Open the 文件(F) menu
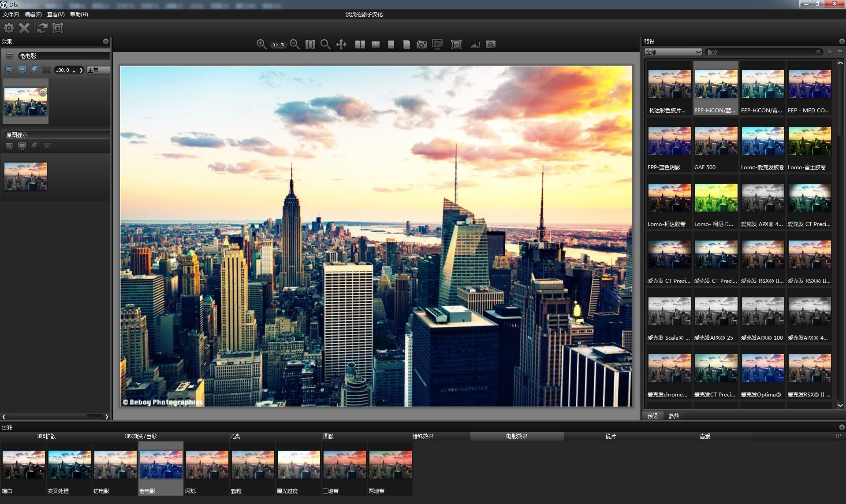The height and width of the screenshot is (504, 846). coord(11,15)
